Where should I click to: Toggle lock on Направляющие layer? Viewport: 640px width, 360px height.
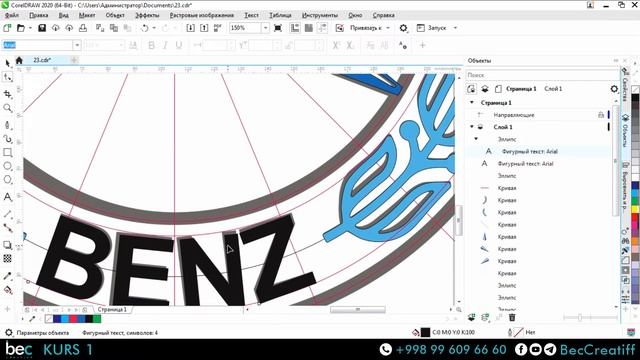[x=601, y=115]
